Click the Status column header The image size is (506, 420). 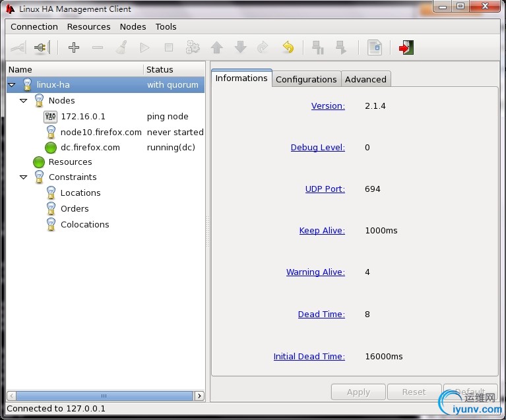(x=174, y=70)
